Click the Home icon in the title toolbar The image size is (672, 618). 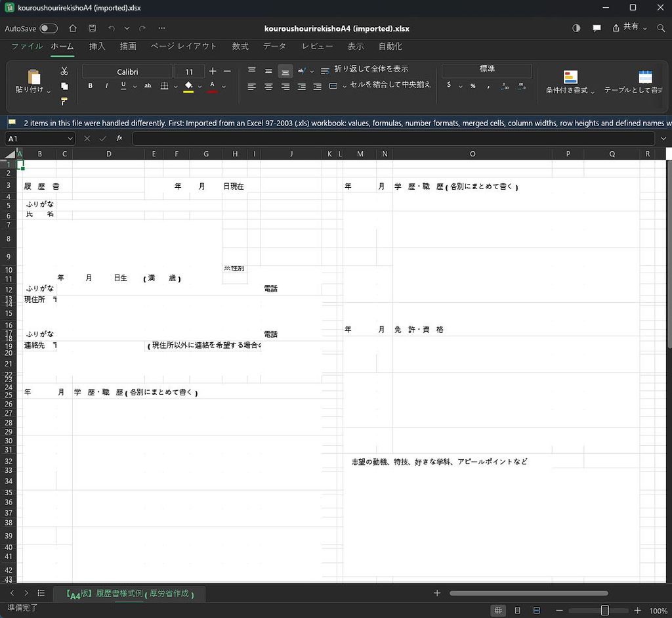(73, 28)
